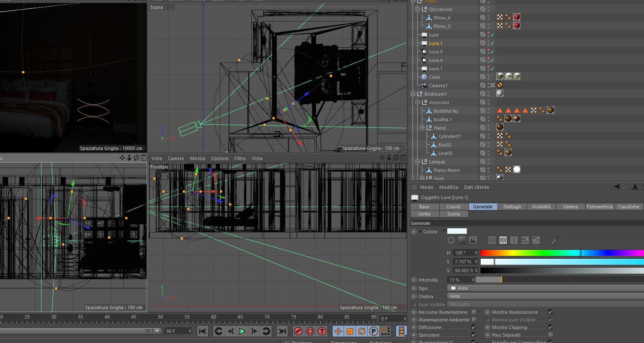This screenshot has width=644, height=343.
Task: Disable the Mostra Clipping checkbox
Action: (550, 327)
